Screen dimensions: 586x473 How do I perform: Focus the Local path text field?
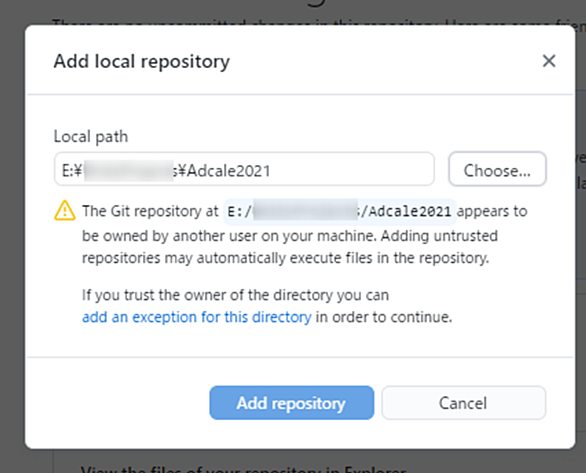[244, 169]
